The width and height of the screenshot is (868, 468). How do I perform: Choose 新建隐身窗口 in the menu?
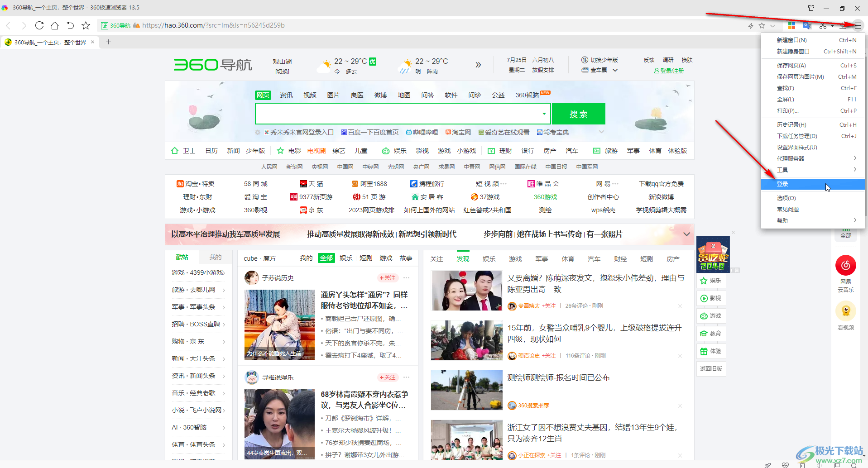pyautogui.click(x=813, y=51)
